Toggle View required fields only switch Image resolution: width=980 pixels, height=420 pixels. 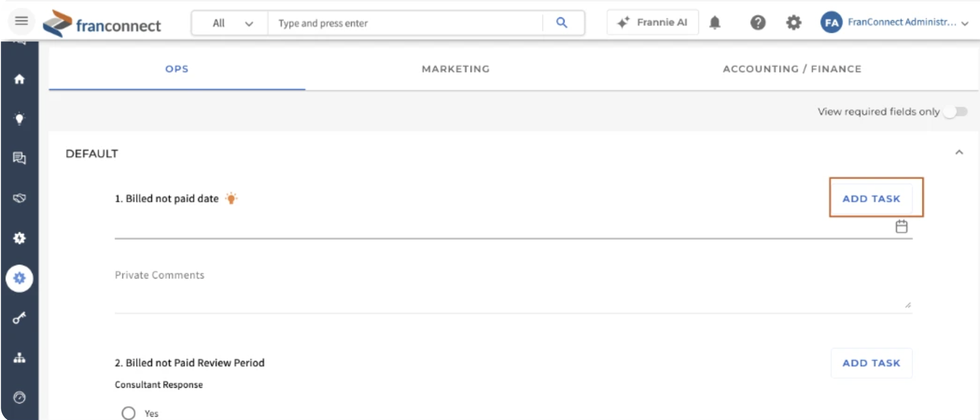coord(955,112)
